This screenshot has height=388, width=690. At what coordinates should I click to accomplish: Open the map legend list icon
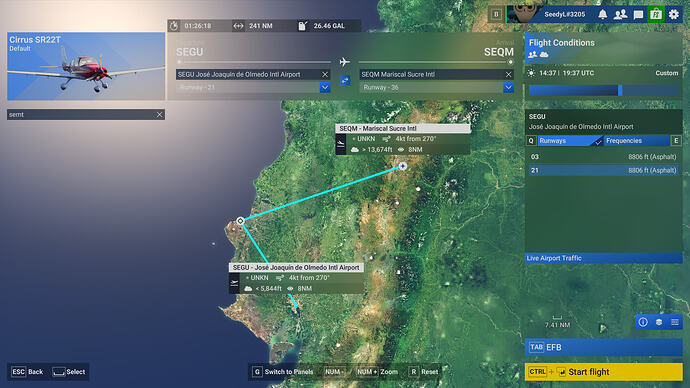[x=675, y=322]
